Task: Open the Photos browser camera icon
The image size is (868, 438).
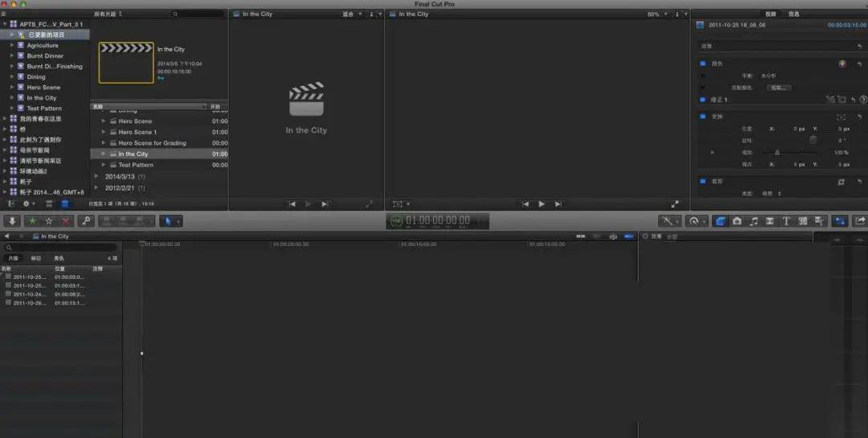Action: (737, 221)
